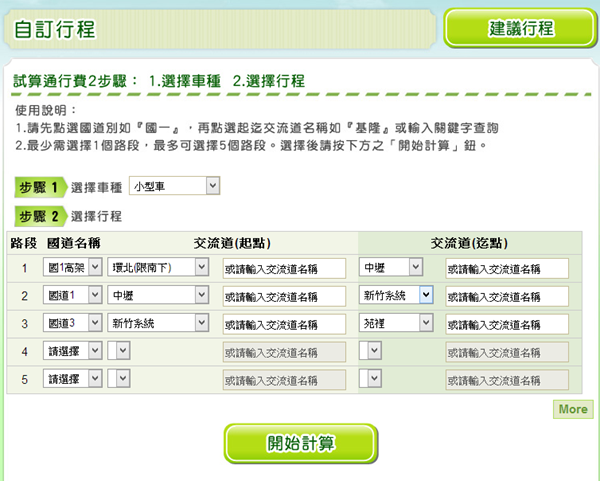Focus row 2 start interchange name input
The width and height of the screenshot is (600, 481).
tap(284, 297)
